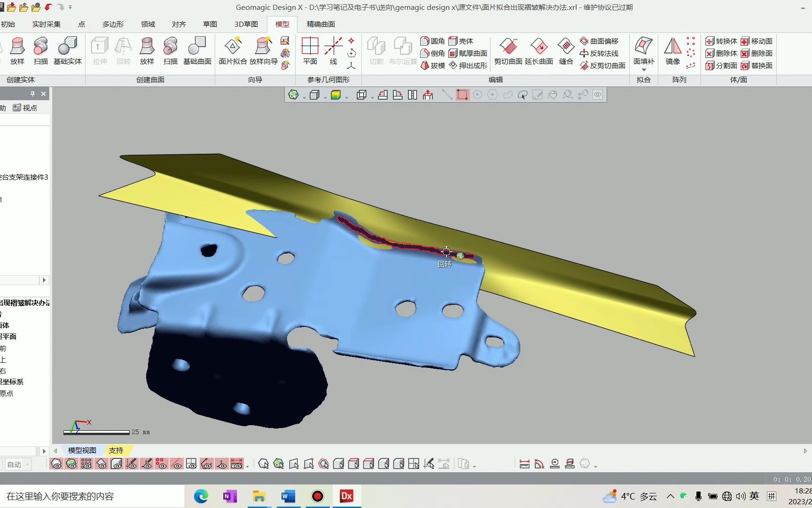
Task: Select the solid Sweep (扫描) tool
Action: [41, 51]
